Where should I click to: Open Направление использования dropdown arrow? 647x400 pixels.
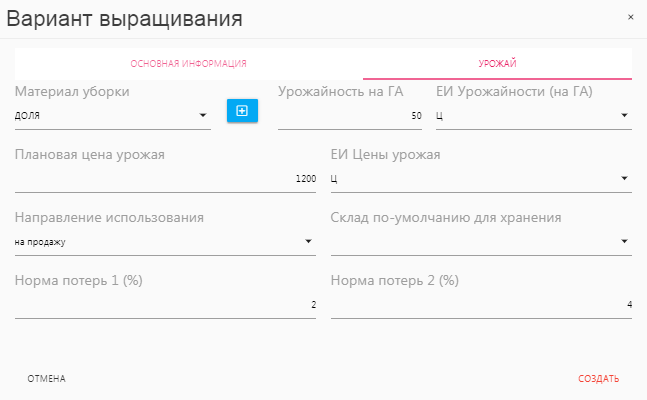[x=308, y=241]
